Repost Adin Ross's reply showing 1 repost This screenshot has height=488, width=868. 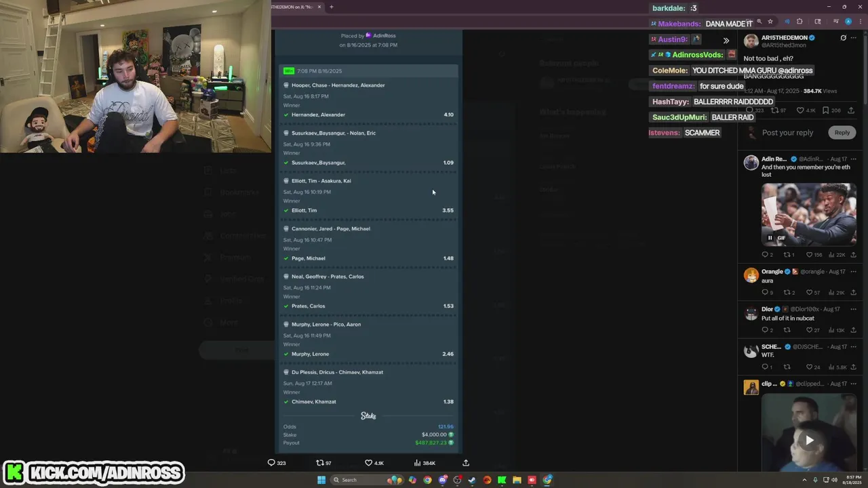tap(787, 255)
